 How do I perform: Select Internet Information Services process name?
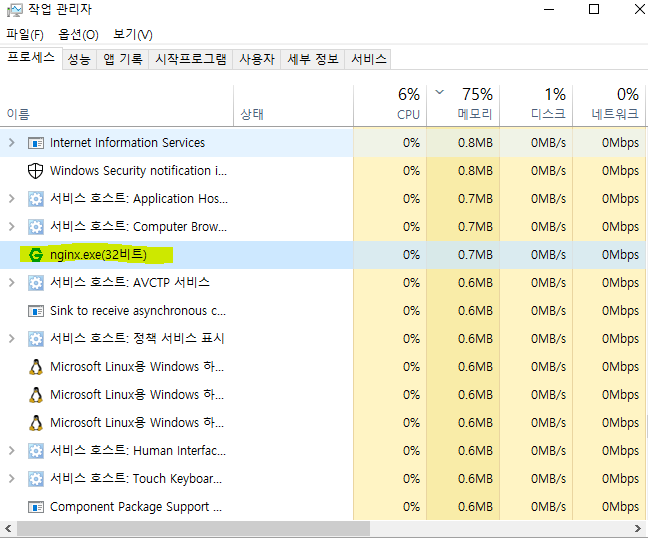click(127, 143)
